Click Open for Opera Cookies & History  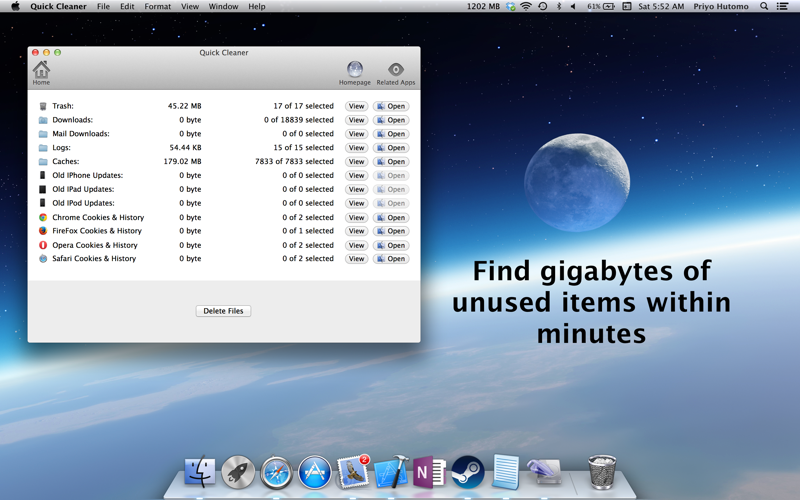point(391,245)
